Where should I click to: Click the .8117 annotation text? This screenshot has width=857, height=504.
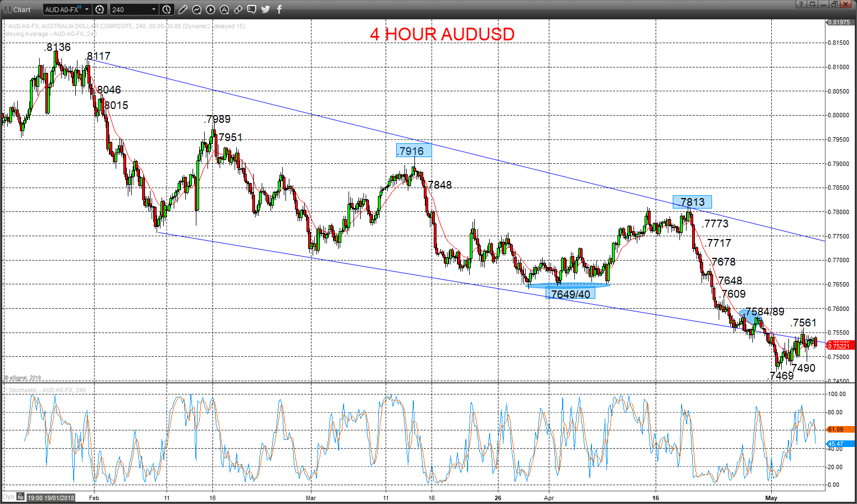click(x=98, y=56)
